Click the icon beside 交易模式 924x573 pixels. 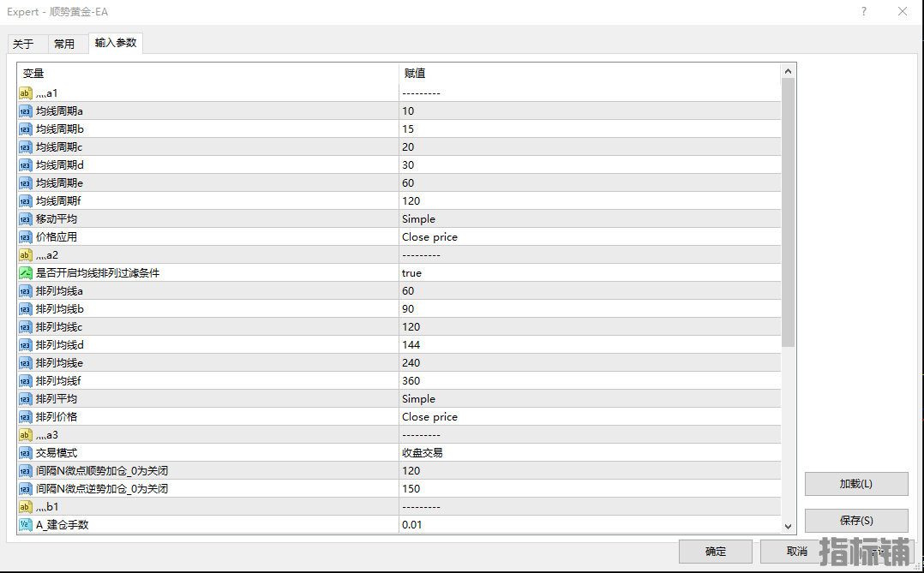[x=26, y=453]
